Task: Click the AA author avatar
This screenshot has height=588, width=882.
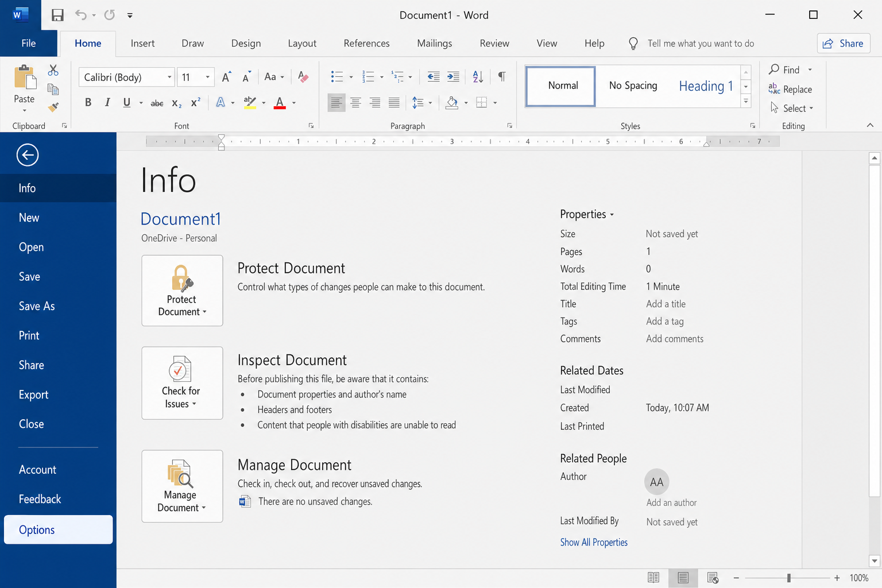Action: click(x=657, y=482)
